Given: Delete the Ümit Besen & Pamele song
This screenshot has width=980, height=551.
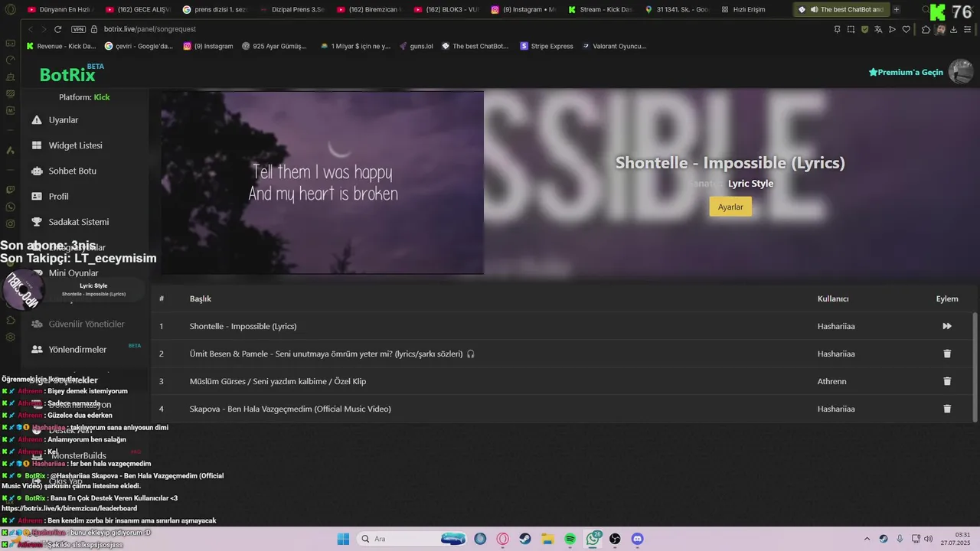Looking at the screenshot, I should click(x=947, y=354).
